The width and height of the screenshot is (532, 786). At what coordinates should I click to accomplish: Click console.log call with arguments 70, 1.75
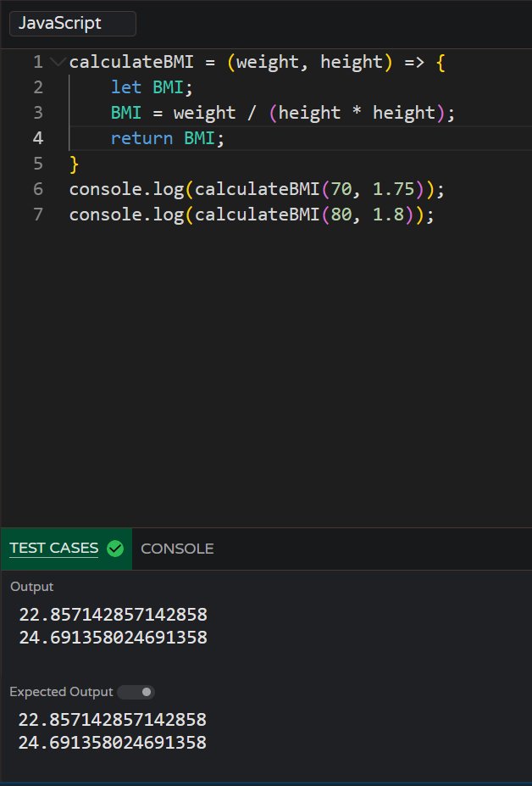257,189
